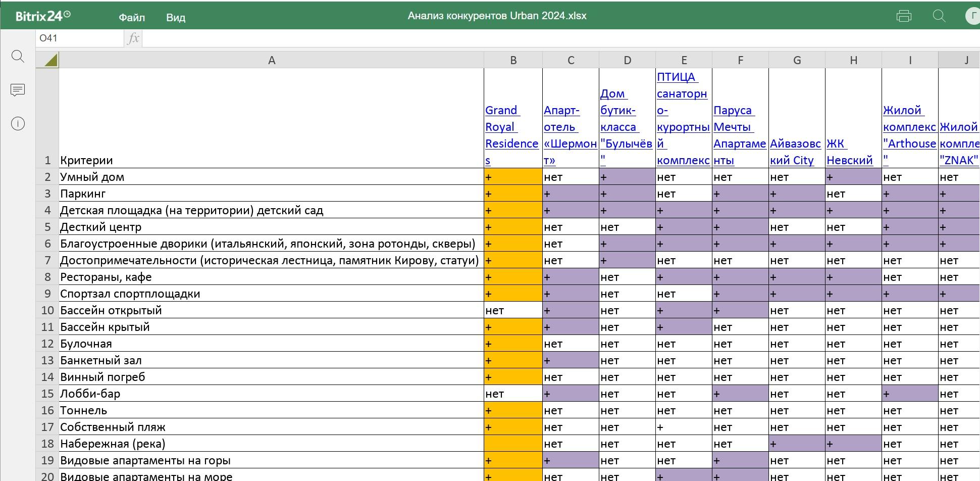Click the Bitrix24 logo
The image size is (980, 481).
tap(43, 16)
